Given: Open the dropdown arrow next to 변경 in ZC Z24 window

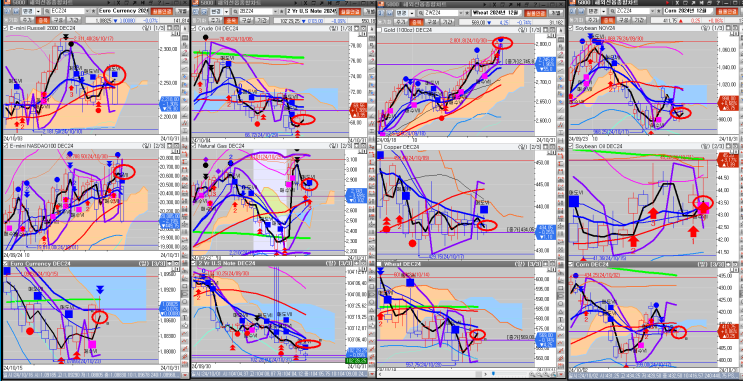Looking at the screenshot, I should point(604,11).
